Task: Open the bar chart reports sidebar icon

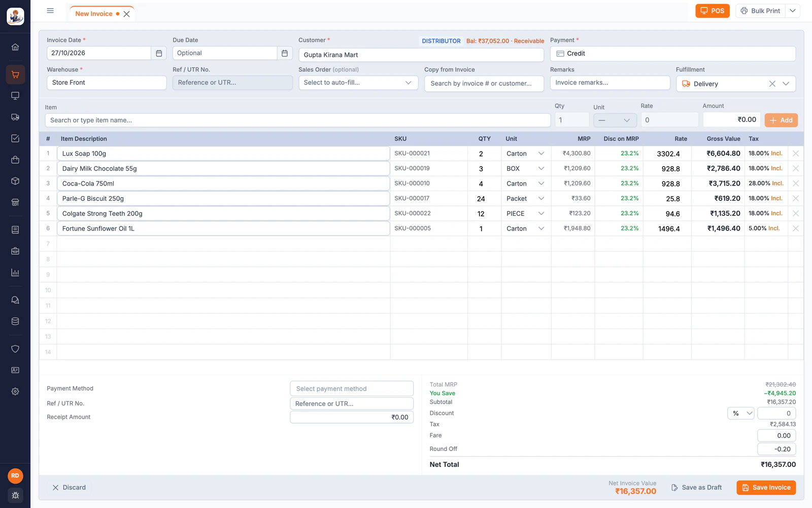Action: pyautogui.click(x=15, y=273)
